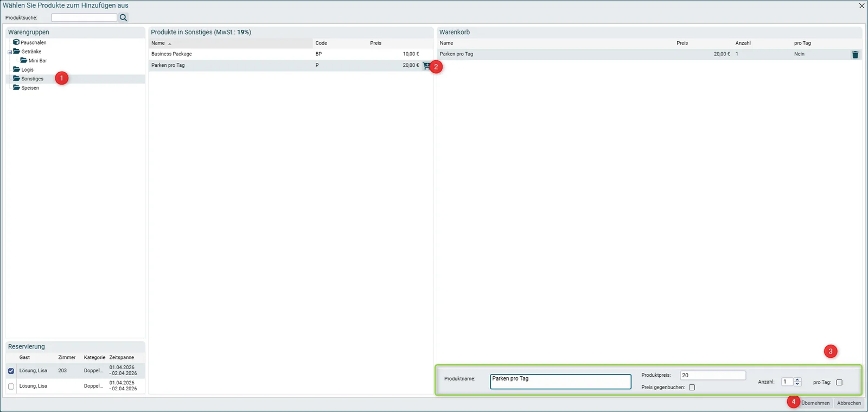Click the Pauschalen box icon
Viewport: 868px width, 412px height.
(x=16, y=42)
